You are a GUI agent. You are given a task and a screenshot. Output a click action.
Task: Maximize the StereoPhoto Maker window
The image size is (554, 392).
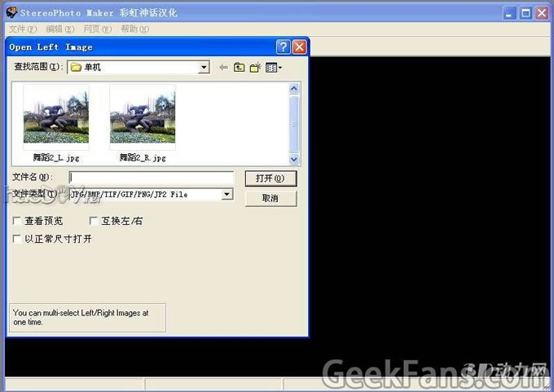tap(525, 13)
